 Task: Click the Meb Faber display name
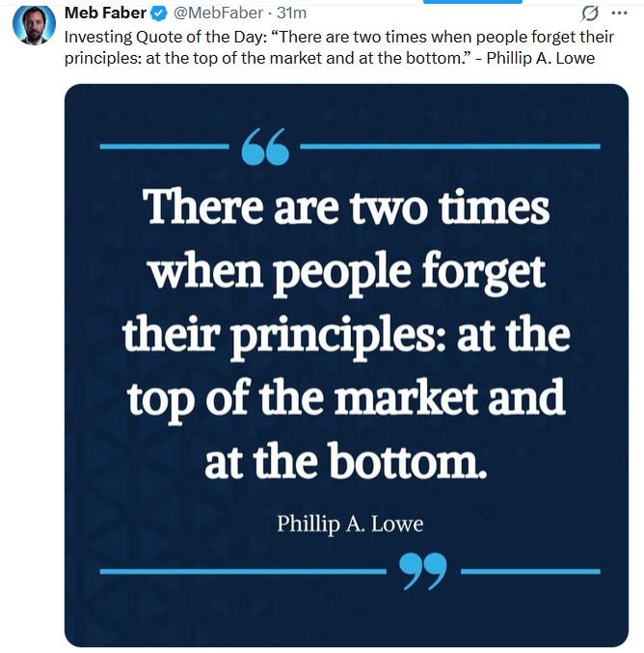pos(105,13)
